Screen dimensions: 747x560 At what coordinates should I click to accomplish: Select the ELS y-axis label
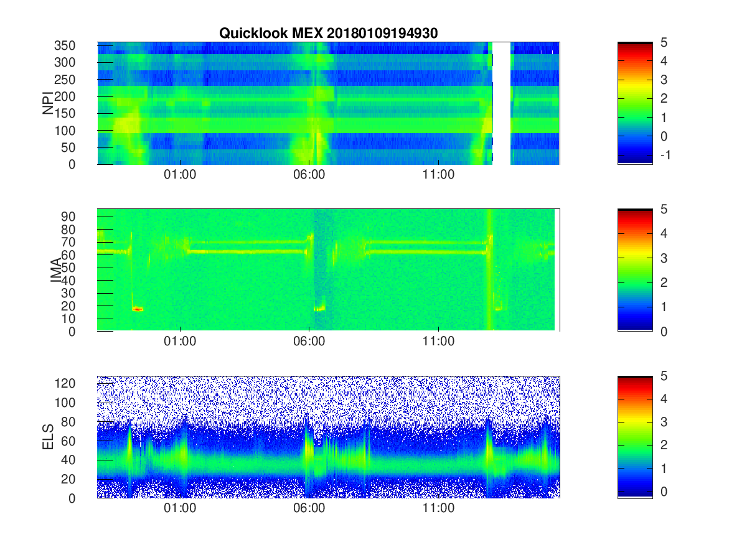48,437
